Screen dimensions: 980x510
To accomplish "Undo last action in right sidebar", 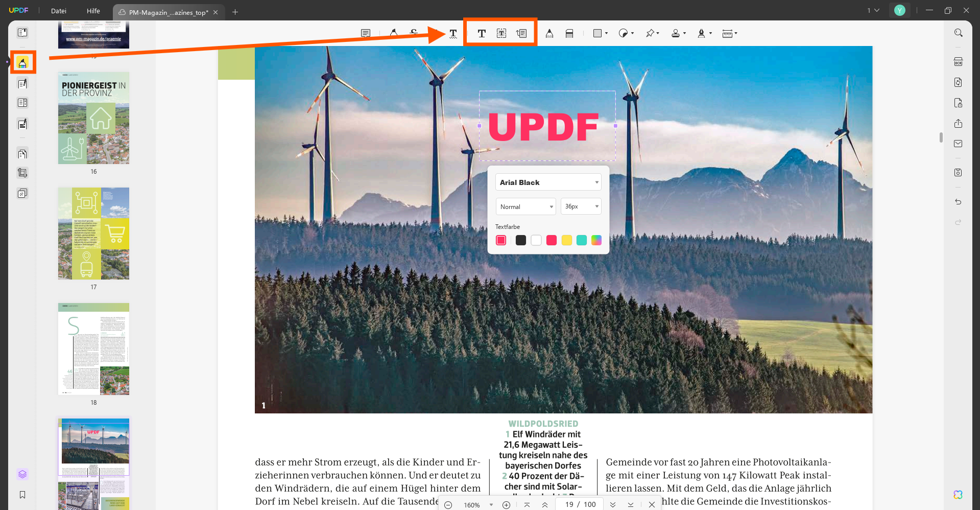I will [959, 202].
